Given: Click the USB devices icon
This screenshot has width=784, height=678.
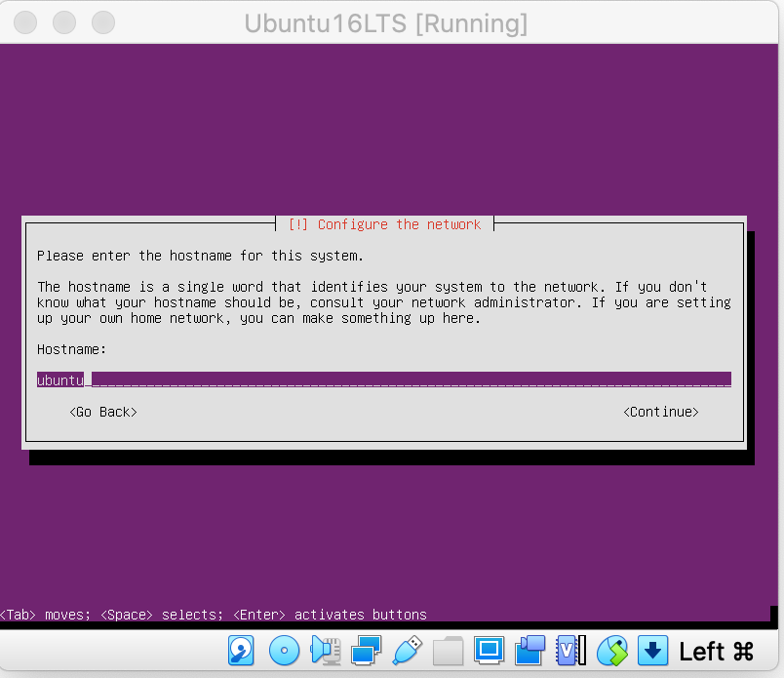Looking at the screenshot, I should tap(407, 650).
